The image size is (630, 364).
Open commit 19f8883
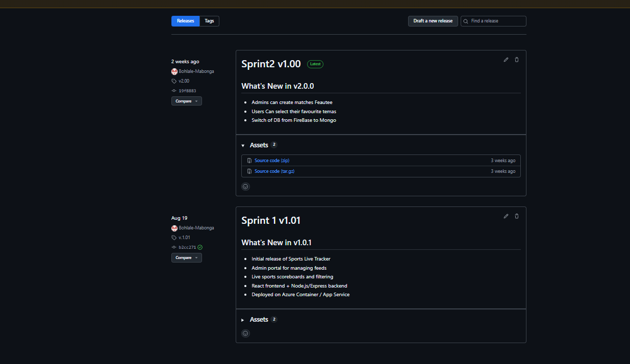pyautogui.click(x=187, y=90)
